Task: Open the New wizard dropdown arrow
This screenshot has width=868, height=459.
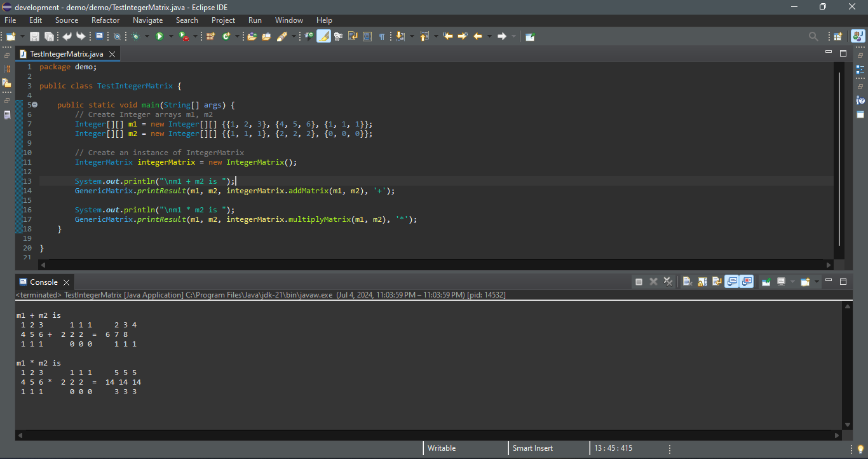Action: (22, 36)
